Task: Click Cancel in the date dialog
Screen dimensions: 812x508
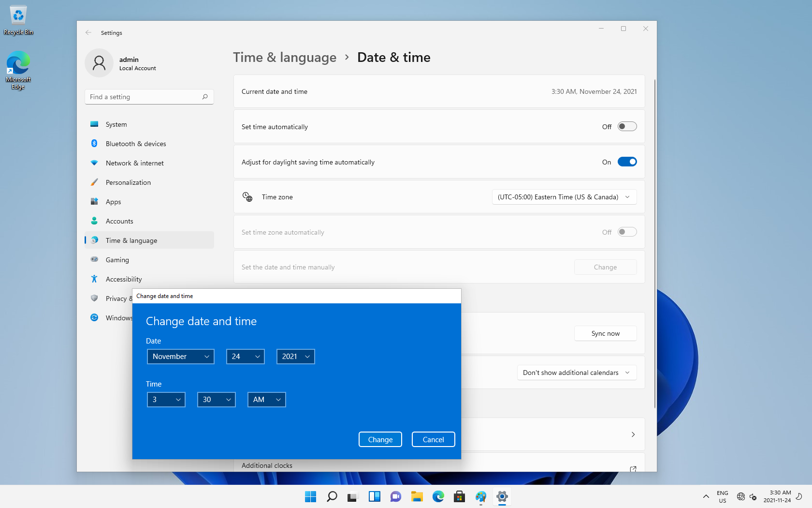Action: click(x=433, y=439)
